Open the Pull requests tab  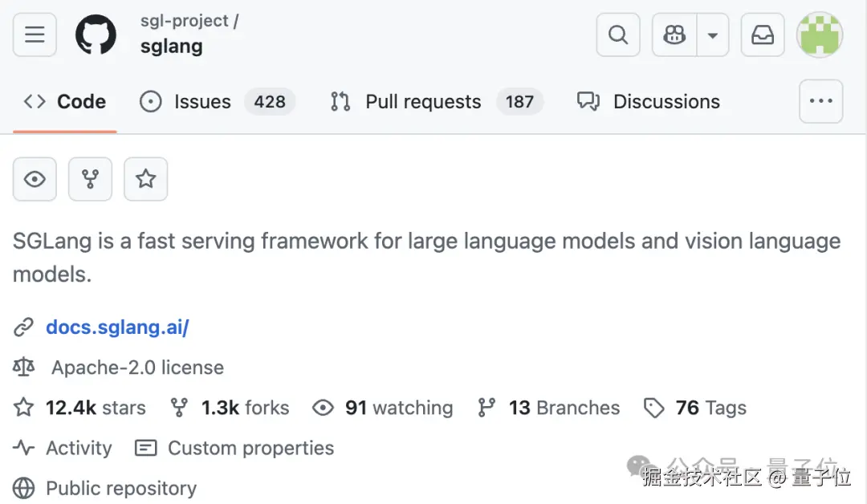pyautogui.click(x=423, y=102)
